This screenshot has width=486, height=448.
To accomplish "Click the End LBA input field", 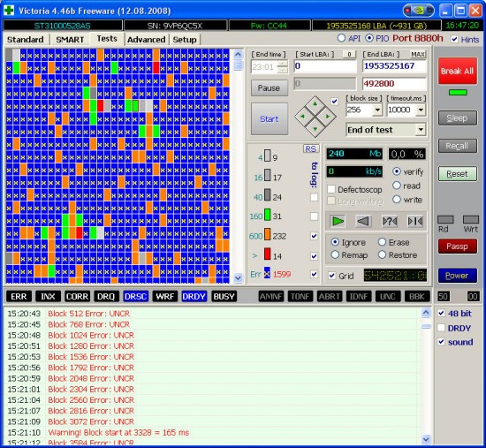I will tap(394, 66).
